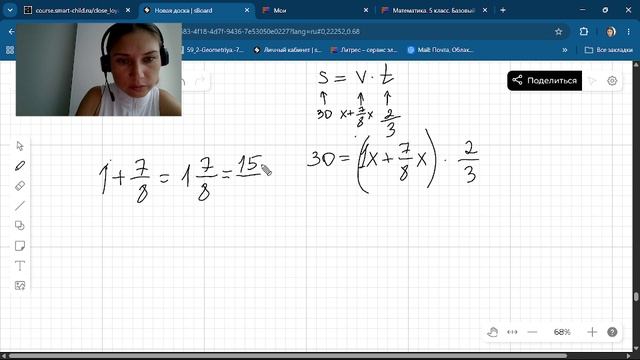Click the vertical scrollbar thumb
This screenshot has height=360, width=640.
(636, 297)
